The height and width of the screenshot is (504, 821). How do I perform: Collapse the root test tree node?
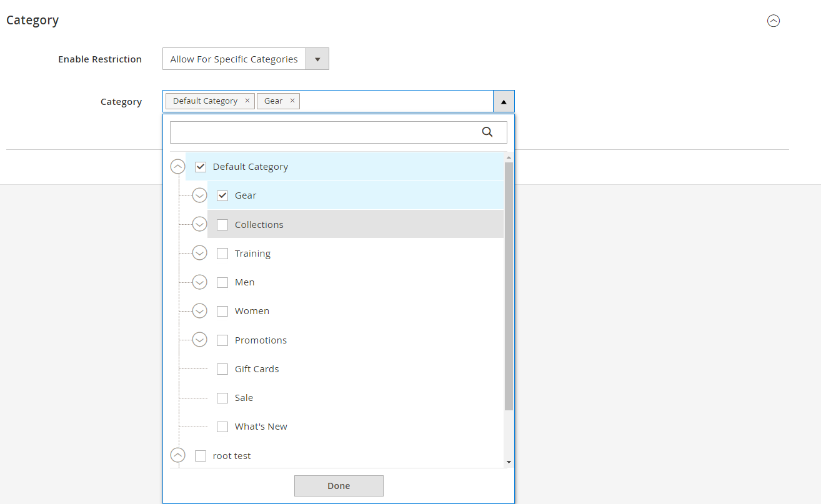[178, 455]
